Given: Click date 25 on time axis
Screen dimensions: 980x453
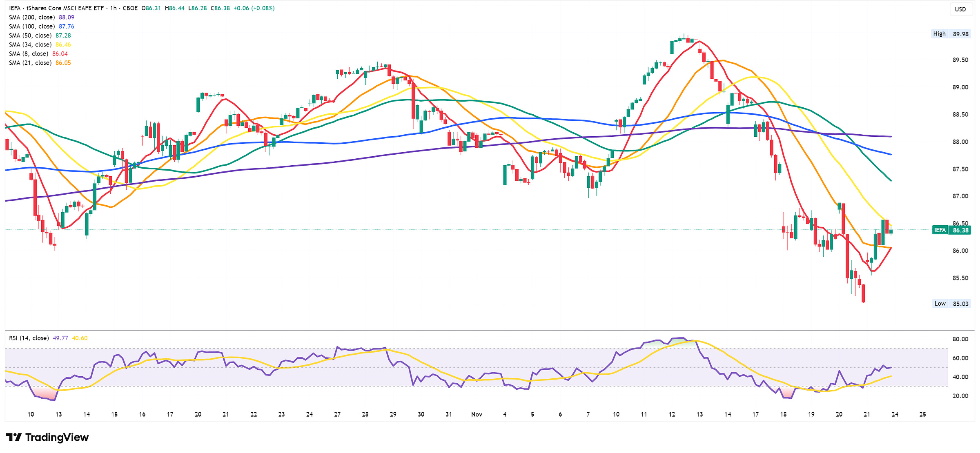Looking at the screenshot, I should 922,414.
